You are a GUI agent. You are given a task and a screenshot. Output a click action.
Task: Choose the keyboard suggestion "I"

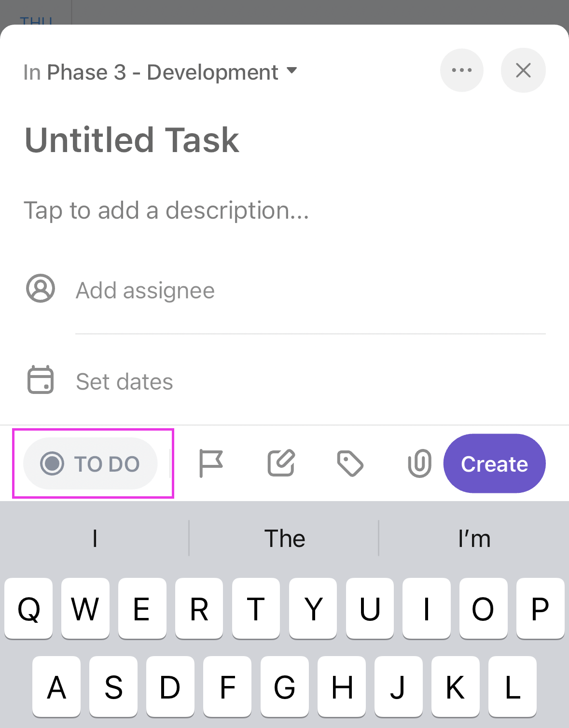[x=95, y=538]
